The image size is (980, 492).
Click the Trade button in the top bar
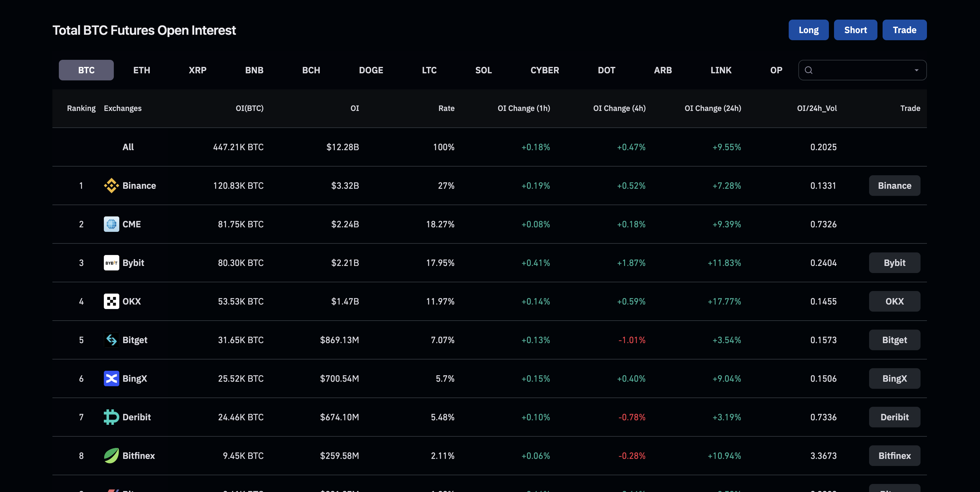point(904,30)
